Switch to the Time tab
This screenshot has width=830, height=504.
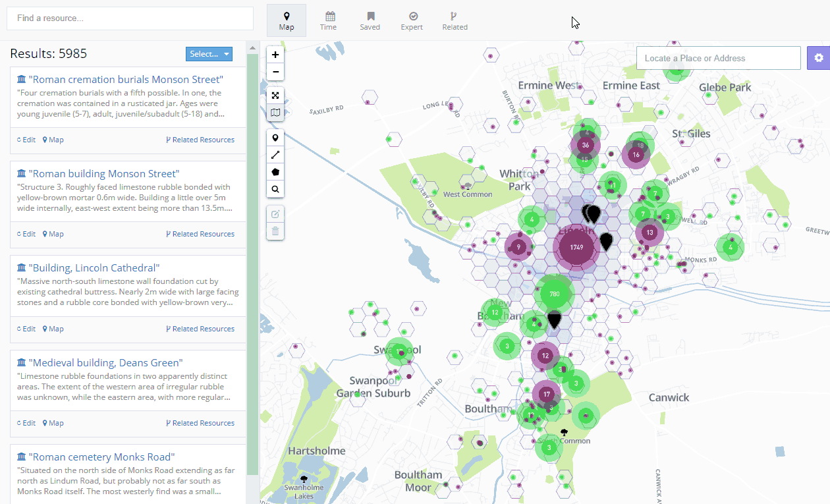329,20
